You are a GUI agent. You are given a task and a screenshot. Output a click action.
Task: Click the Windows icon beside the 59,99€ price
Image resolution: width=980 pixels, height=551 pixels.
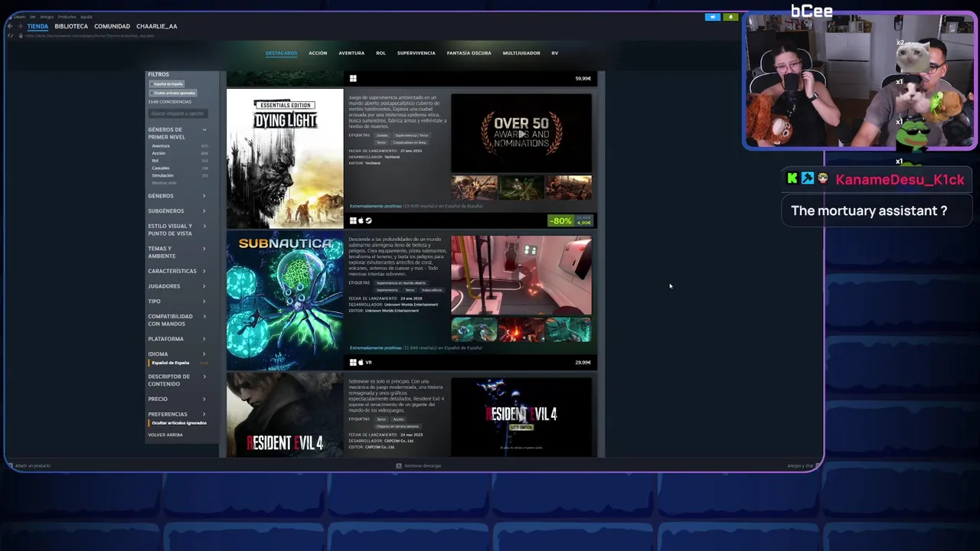click(353, 78)
